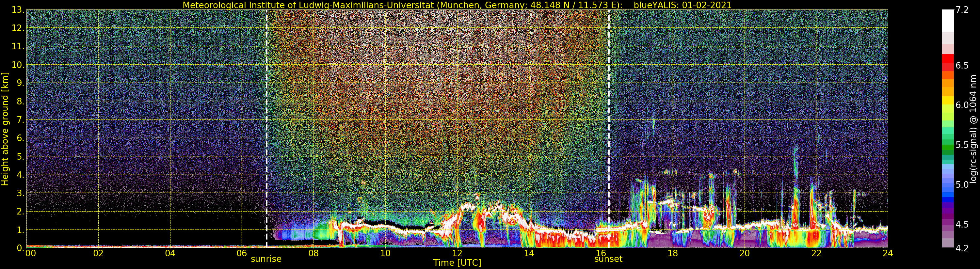The image size is (980, 269).
Task: Pick the yellow band near 6.0 on colorbar
Action: point(948,103)
